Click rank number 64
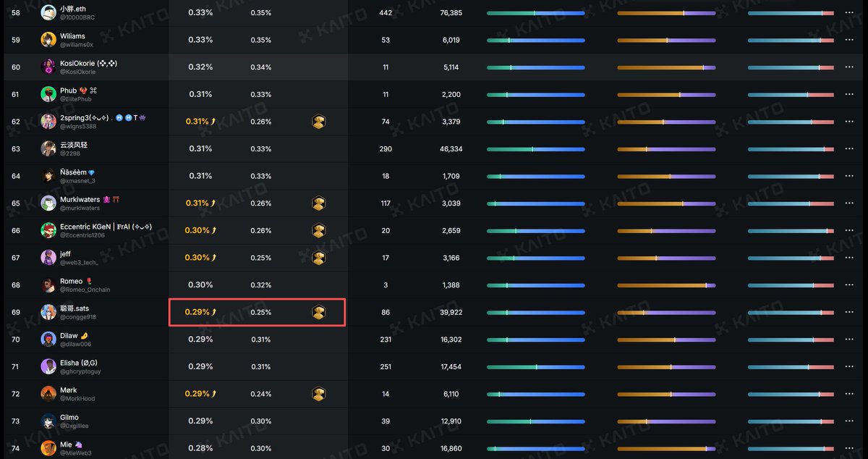868x459 pixels. 16,176
